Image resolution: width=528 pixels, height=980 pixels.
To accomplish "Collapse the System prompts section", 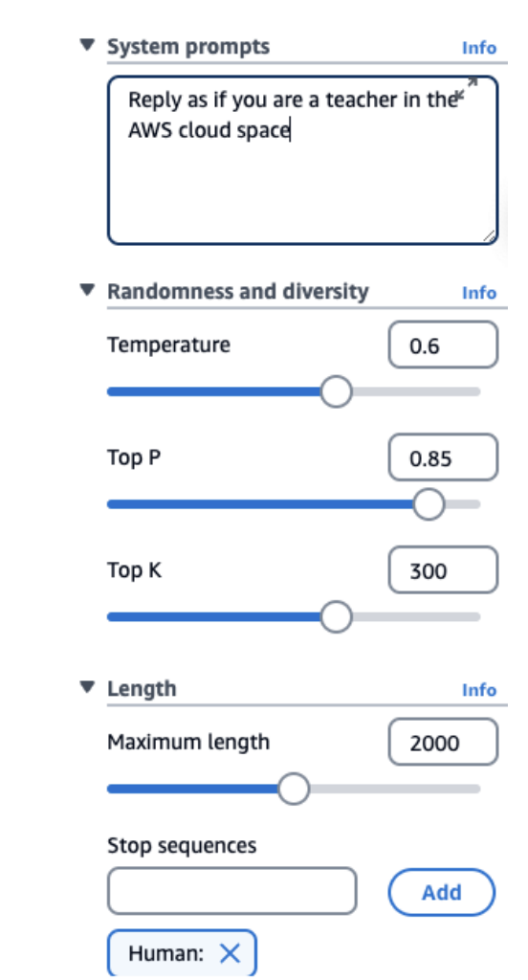I will (x=87, y=44).
